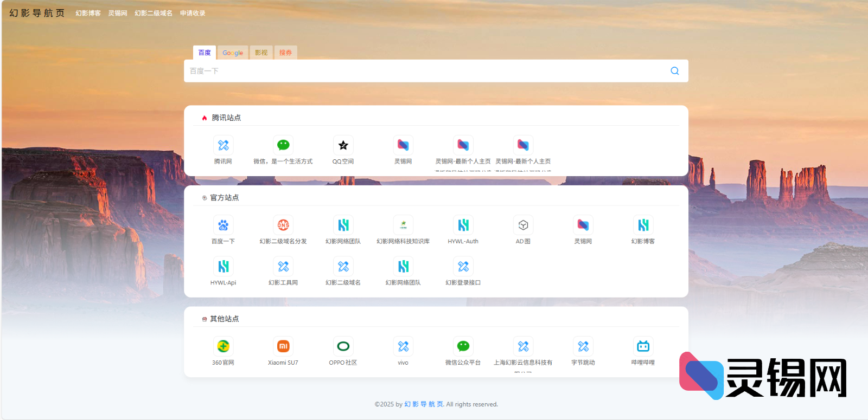
Task: Click the 其他站点 section heading
Action: click(225, 319)
